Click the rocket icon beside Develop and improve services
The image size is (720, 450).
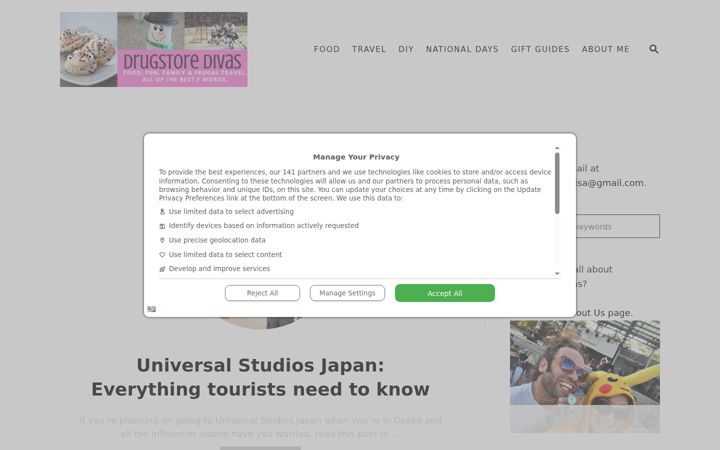click(162, 269)
